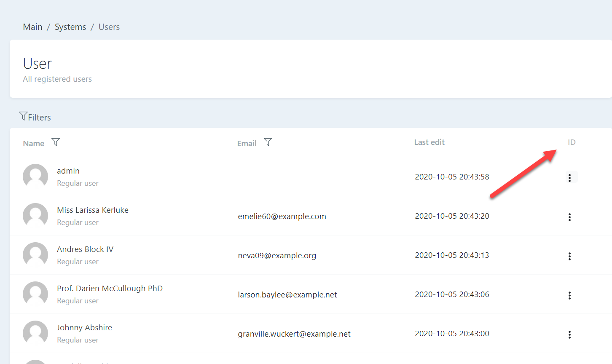Click the email emelie60@example.com

[x=282, y=216]
